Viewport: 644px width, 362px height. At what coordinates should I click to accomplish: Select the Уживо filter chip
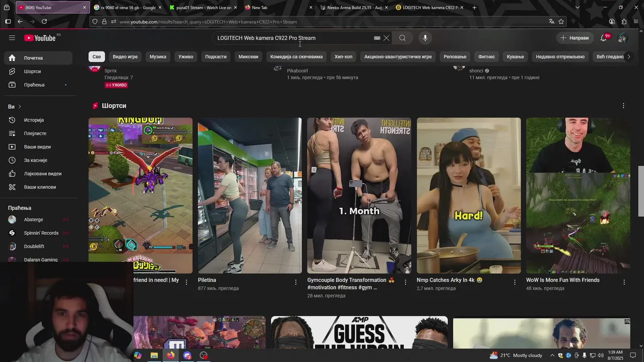pyautogui.click(x=186, y=57)
